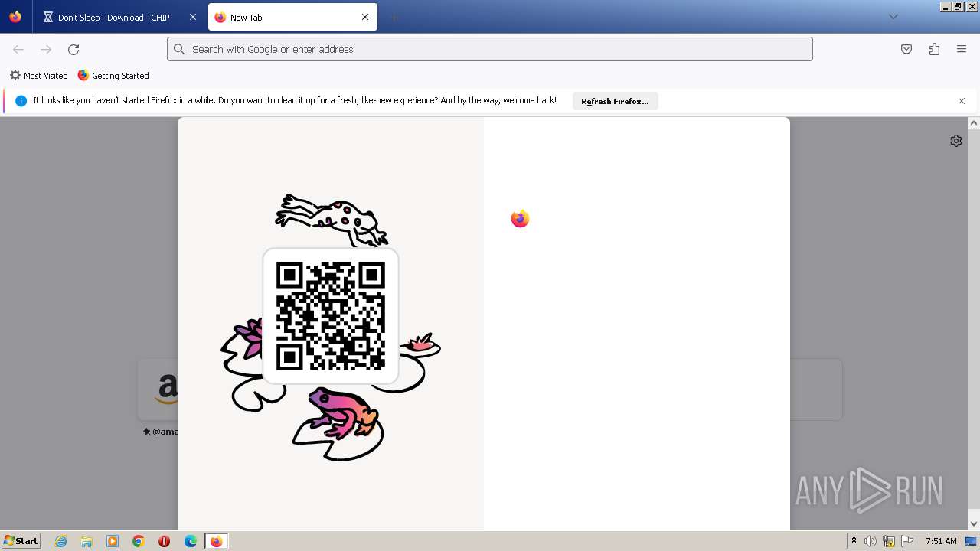Show hidden system tray icons
Image resolution: width=980 pixels, height=551 pixels.
(x=854, y=541)
